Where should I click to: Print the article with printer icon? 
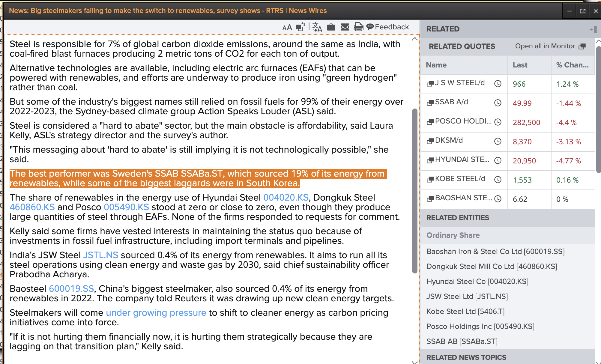point(358,27)
